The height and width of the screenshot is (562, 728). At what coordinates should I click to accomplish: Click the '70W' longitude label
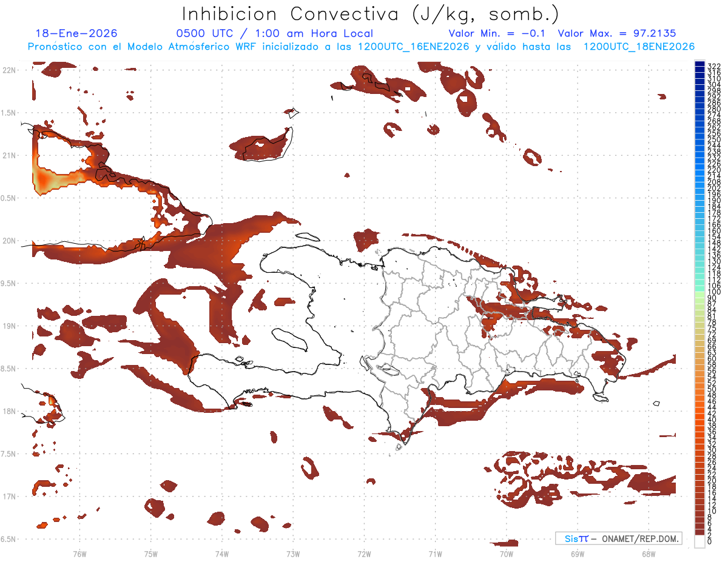(507, 554)
